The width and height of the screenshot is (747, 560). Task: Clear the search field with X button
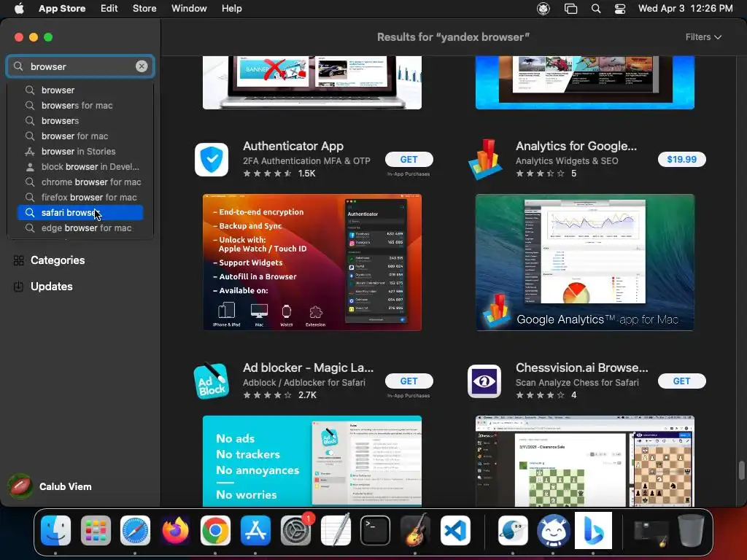click(x=142, y=66)
